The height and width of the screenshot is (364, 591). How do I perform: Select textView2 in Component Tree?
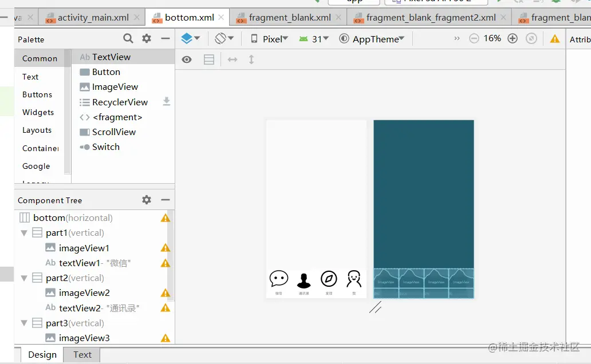coord(92,308)
